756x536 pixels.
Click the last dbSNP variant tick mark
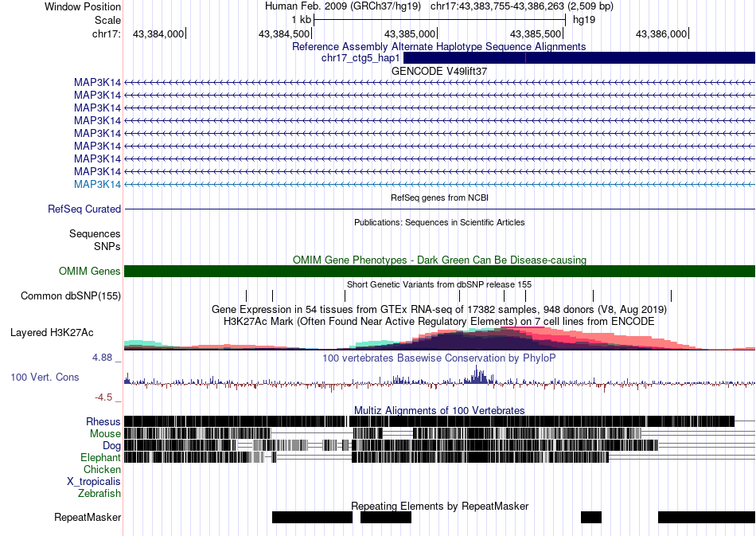point(671,295)
